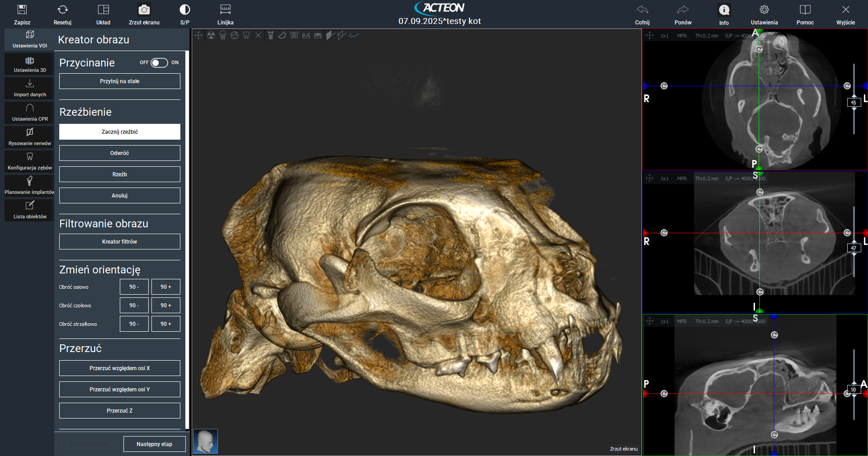Select the implant screw icon in 3D toolbar
The width and height of the screenshot is (868, 456).
pos(270,35)
